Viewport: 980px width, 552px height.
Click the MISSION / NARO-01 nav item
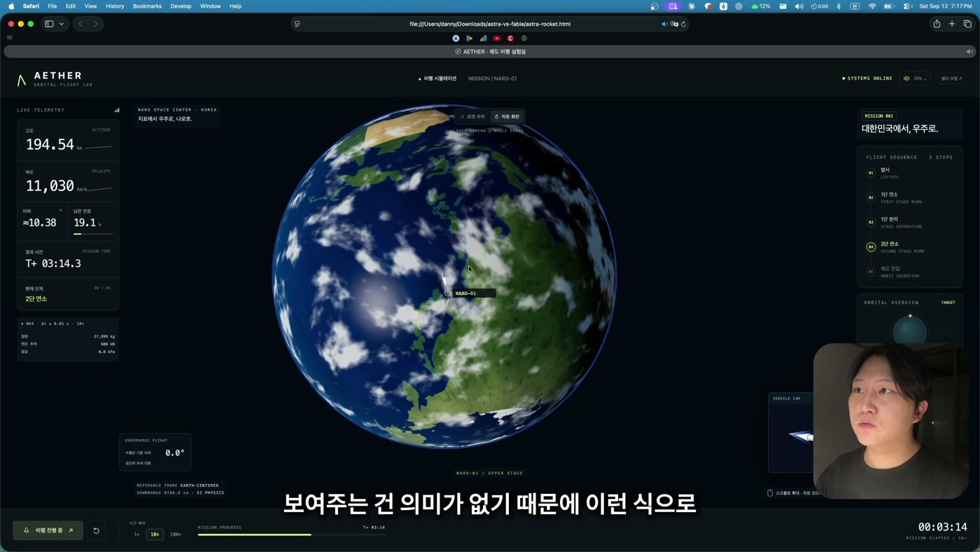point(492,78)
